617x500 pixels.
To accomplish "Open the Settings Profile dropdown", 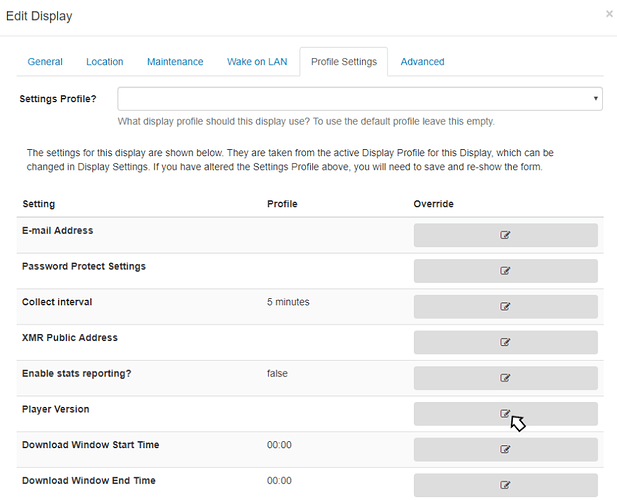I will (359, 99).
